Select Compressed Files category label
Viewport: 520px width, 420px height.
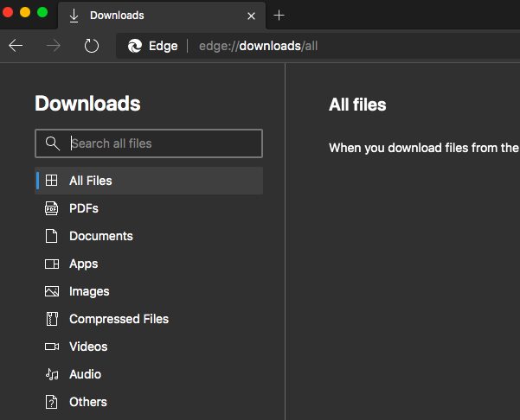point(119,319)
